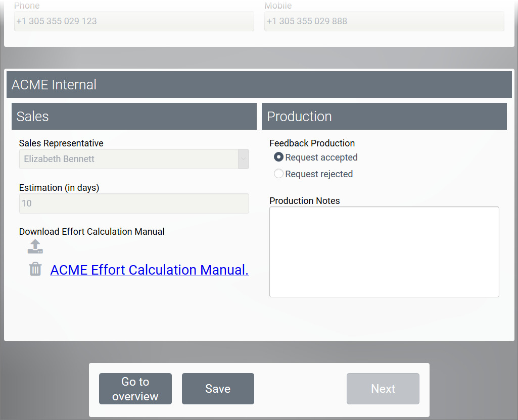Click the Mobile number field
Screen dimensions: 518x420
pos(384,21)
